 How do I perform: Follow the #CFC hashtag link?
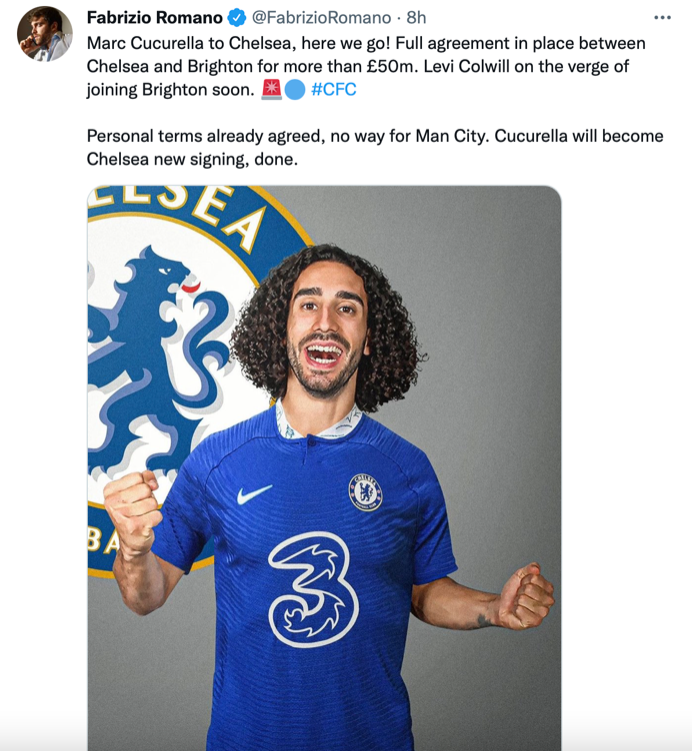[x=334, y=90]
